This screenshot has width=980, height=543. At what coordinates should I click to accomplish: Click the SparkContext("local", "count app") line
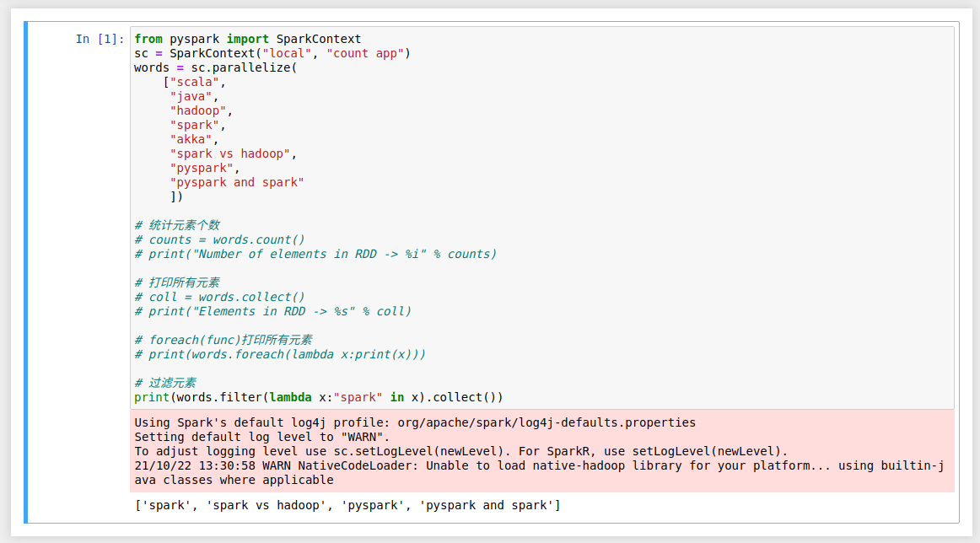(272, 53)
